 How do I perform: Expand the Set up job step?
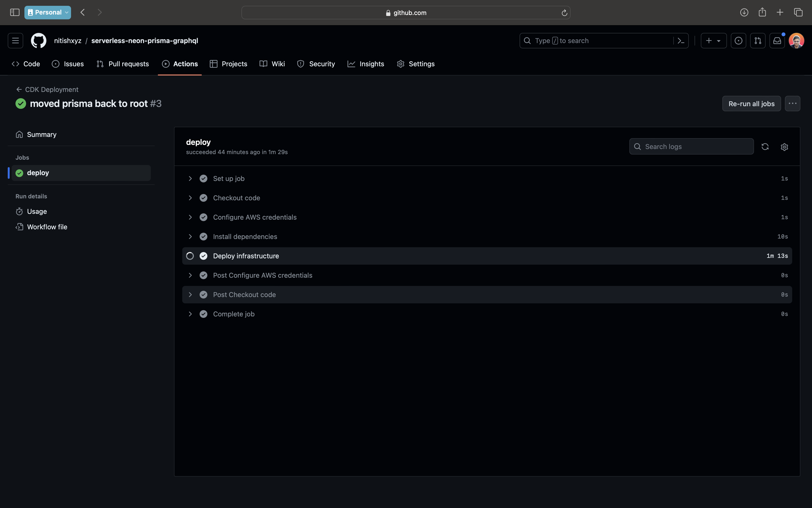coord(190,179)
